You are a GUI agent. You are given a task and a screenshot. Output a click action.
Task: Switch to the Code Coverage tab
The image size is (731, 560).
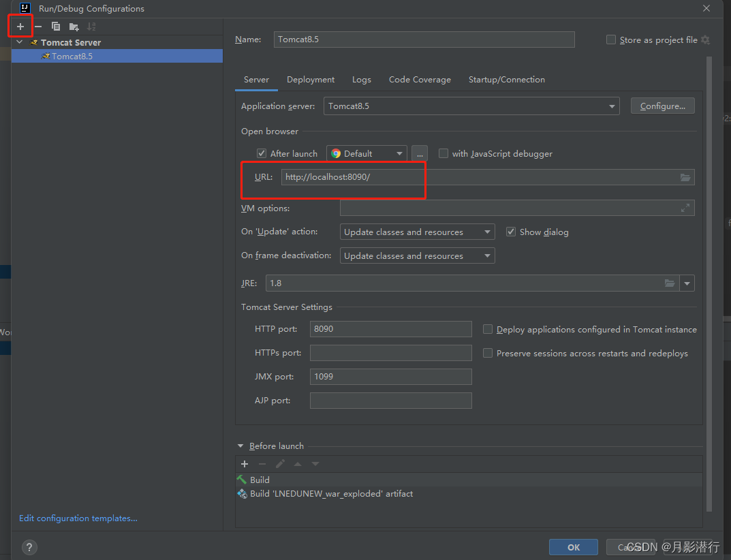(x=420, y=80)
